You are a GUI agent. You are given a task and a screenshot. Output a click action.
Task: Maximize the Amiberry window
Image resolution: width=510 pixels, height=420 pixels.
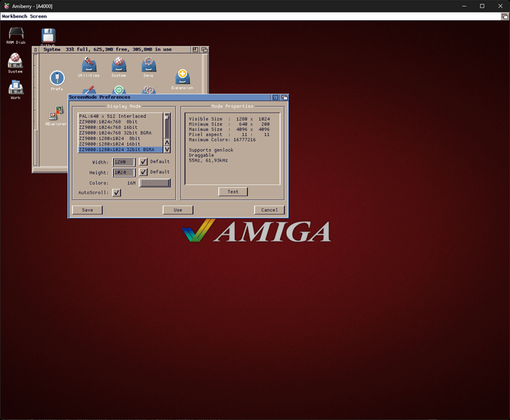coord(482,6)
